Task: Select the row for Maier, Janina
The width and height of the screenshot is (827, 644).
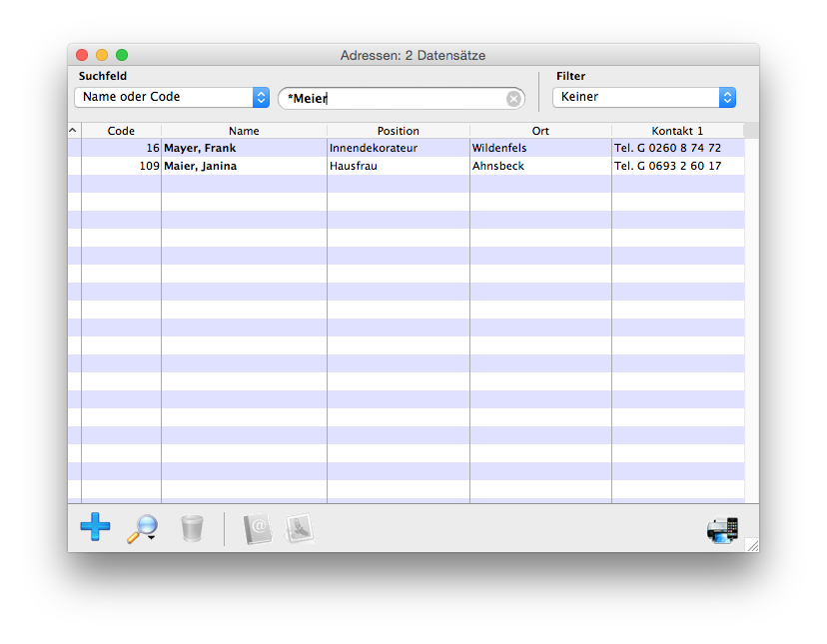Action: pos(244,166)
